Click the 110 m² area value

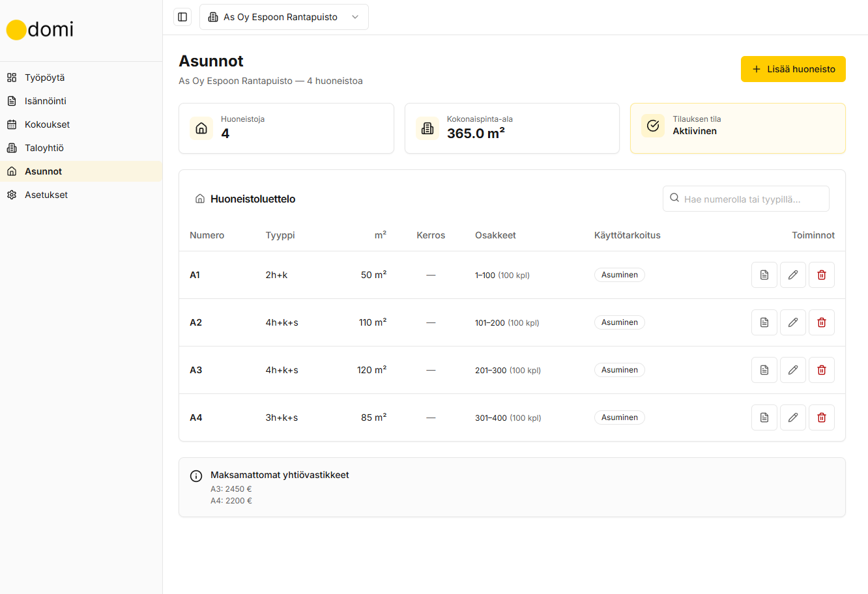click(373, 322)
